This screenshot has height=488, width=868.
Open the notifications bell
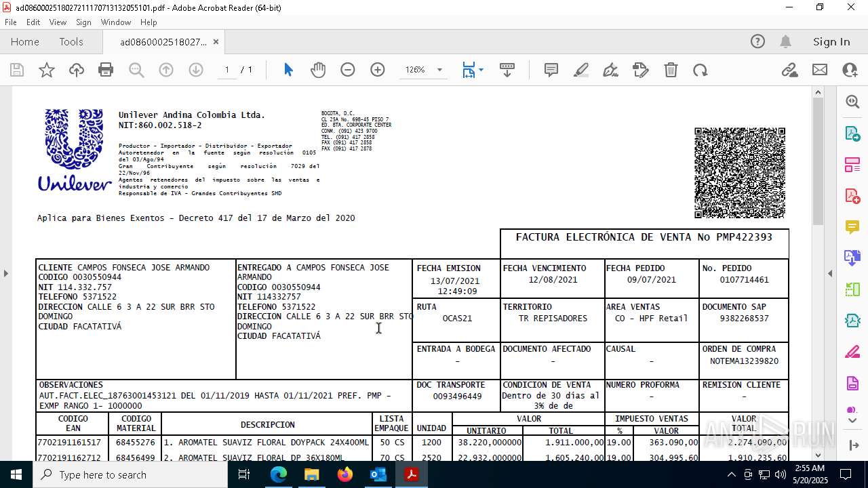[785, 42]
